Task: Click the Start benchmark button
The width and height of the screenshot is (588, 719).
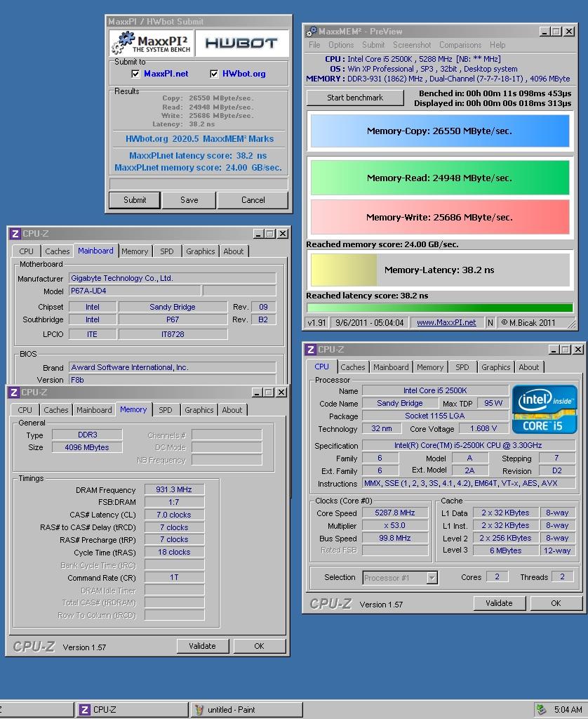Action: pyautogui.click(x=355, y=98)
